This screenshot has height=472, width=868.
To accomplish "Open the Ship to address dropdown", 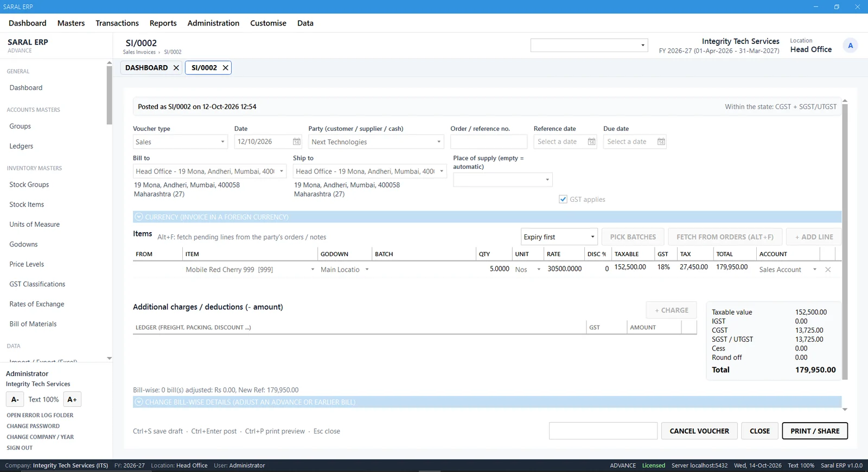I will pos(369,171).
